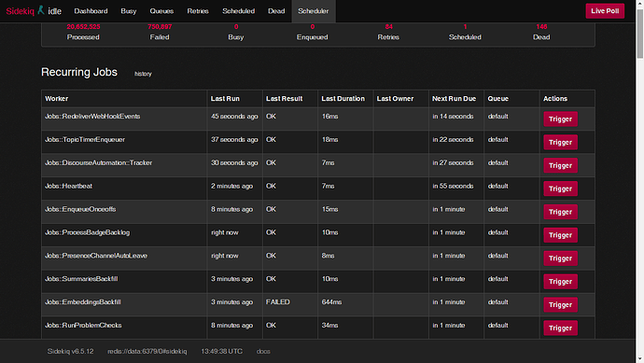Viewport: 644px width, 363px height.
Task: Select the Scheduler tab
Action: click(x=314, y=11)
